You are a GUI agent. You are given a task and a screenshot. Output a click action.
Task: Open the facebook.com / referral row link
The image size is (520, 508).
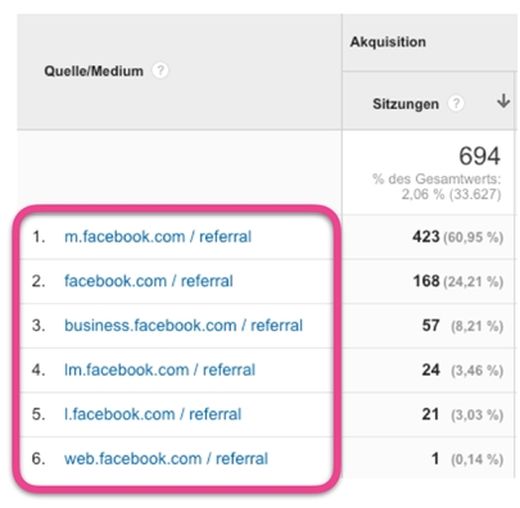tap(148, 281)
